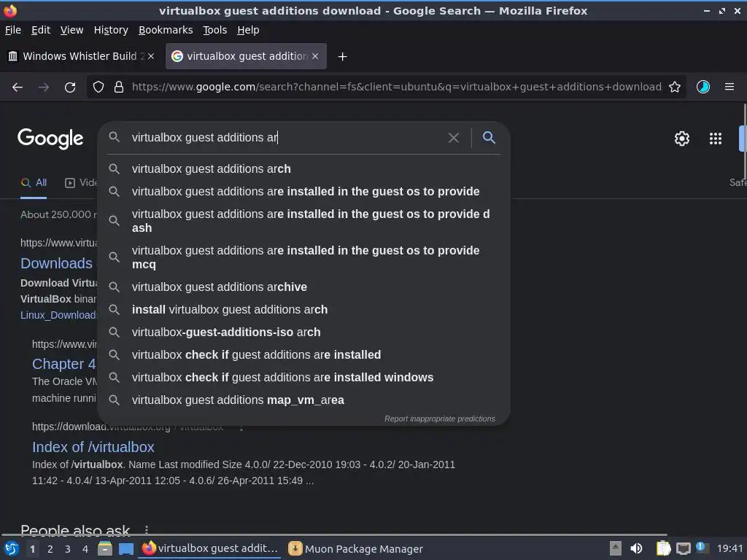The width and height of the screenshot is (747, 560).
Task: Click the Firefox taskbar window button
Action: pyautogui.click(x=210, y=548)
